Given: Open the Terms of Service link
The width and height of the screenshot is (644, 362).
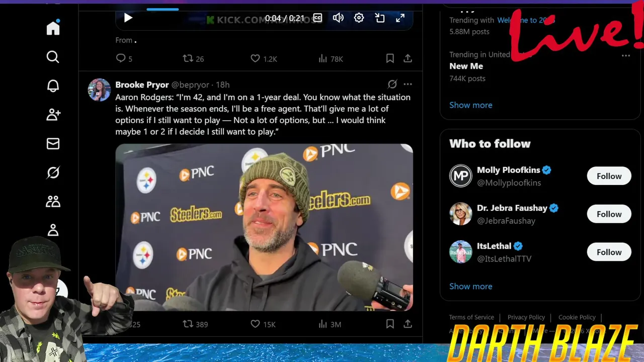Looking at the screenshot, I should (471, 317).
